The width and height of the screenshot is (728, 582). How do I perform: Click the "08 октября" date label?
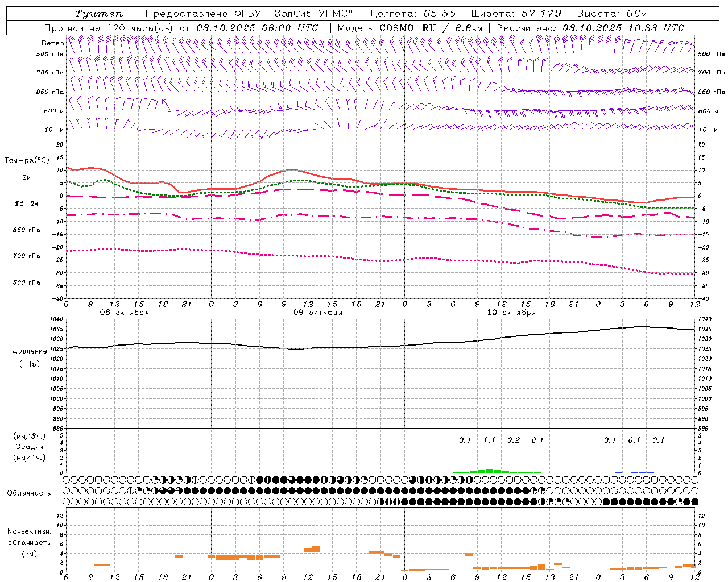125,313
